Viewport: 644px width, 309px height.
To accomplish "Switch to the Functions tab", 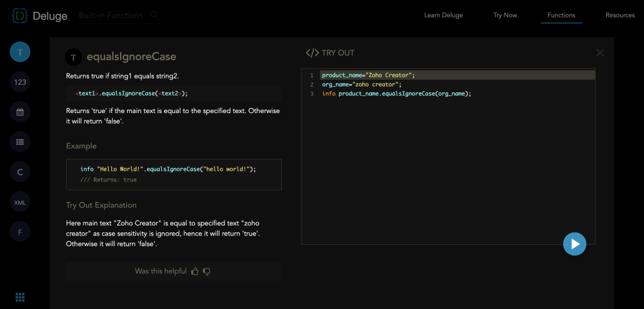I will point(561,15).
